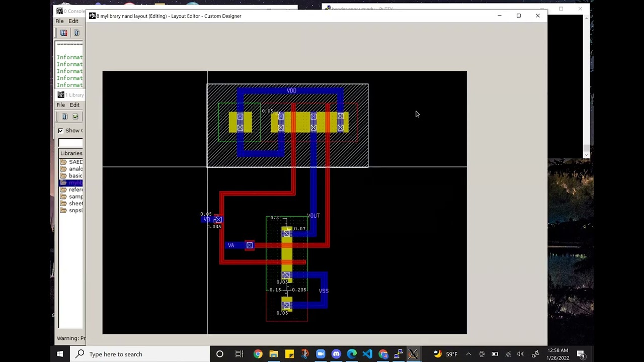644x362 pixels.
Task: Click the 0.07 ruler measurement
Action: pyautogui.click(x=299, y=229)
